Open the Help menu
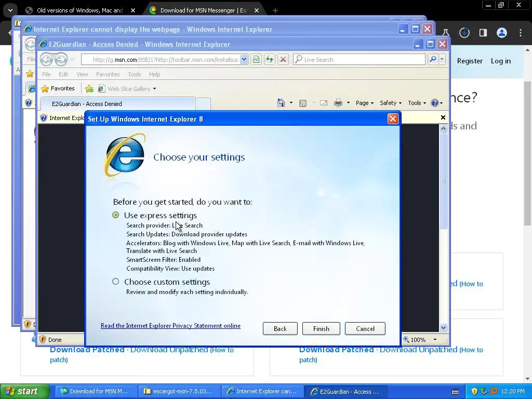 [x=154, y=74]
